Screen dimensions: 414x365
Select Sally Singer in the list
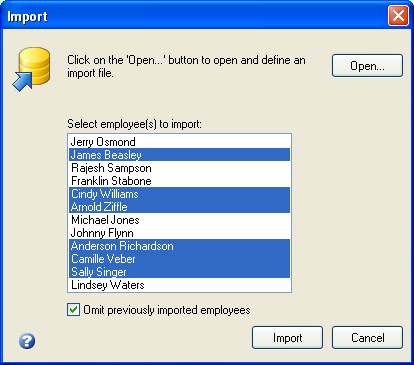tap(179, 272)
